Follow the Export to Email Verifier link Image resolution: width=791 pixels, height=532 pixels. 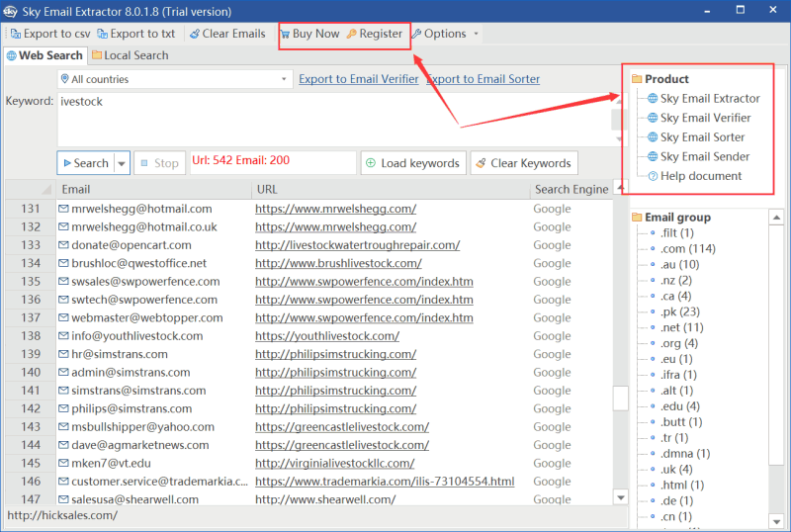(x=359, y=79)
